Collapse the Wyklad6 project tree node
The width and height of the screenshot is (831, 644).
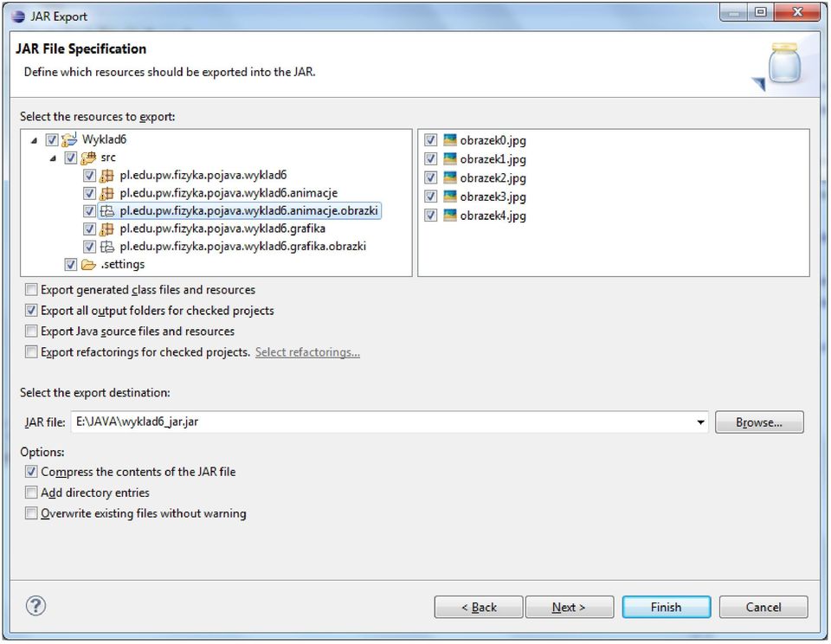[x=35, y=140]
